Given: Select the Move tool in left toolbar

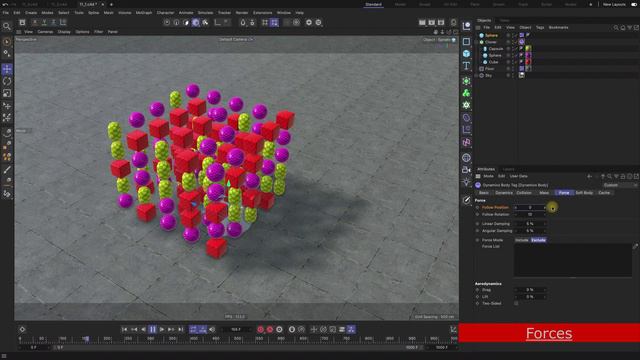Looking at the screenshot, I should [x=7, y=69].
